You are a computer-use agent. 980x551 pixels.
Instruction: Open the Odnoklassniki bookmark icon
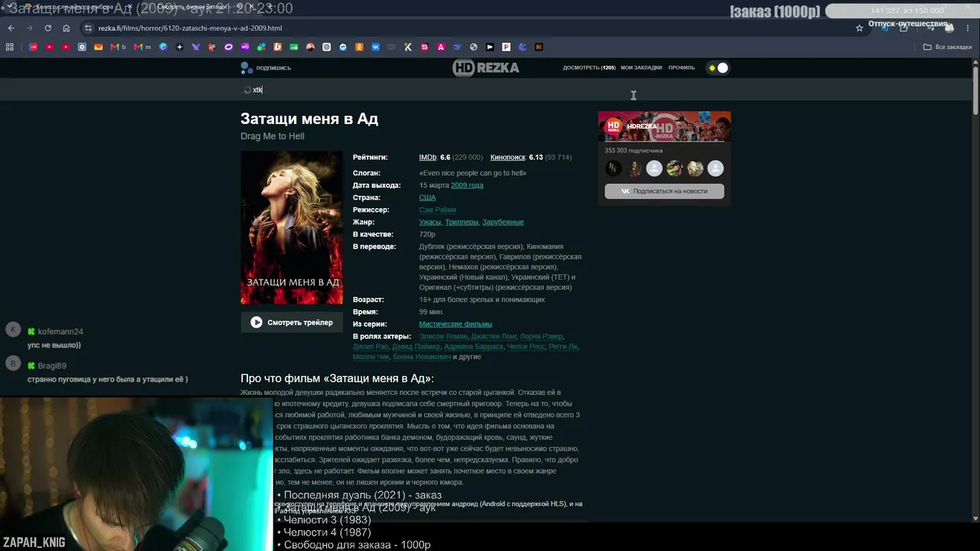point(359,47)
